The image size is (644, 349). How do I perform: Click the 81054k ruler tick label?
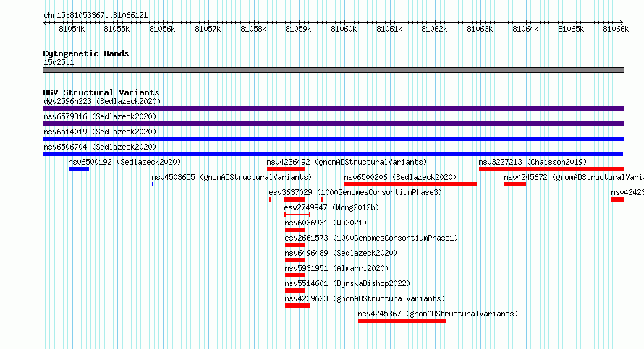point(72,29)
